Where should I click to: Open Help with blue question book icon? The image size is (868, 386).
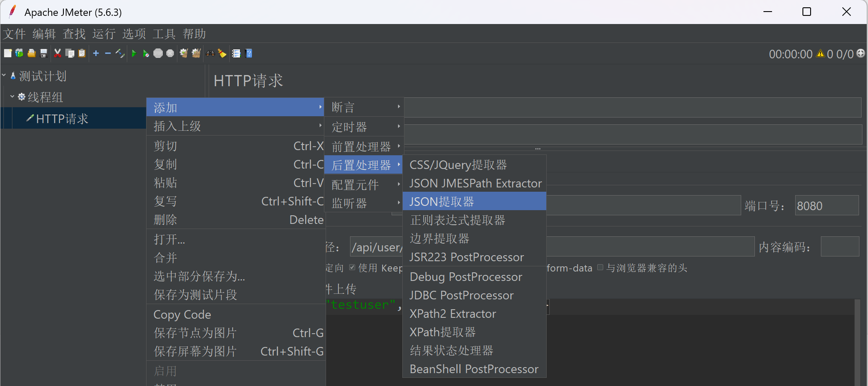click(248, 53)
